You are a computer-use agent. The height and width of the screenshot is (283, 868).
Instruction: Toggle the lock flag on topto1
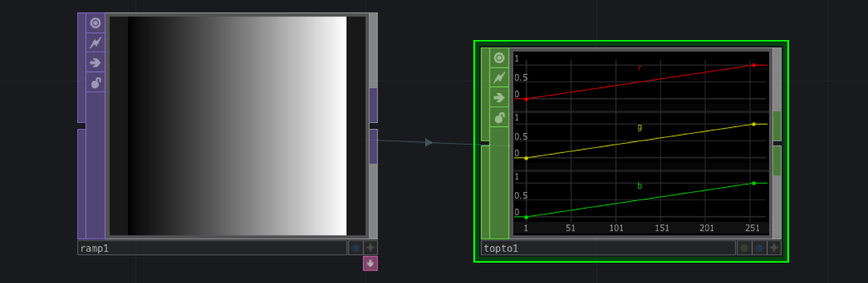pyautogui.click(x=500, y=117)
